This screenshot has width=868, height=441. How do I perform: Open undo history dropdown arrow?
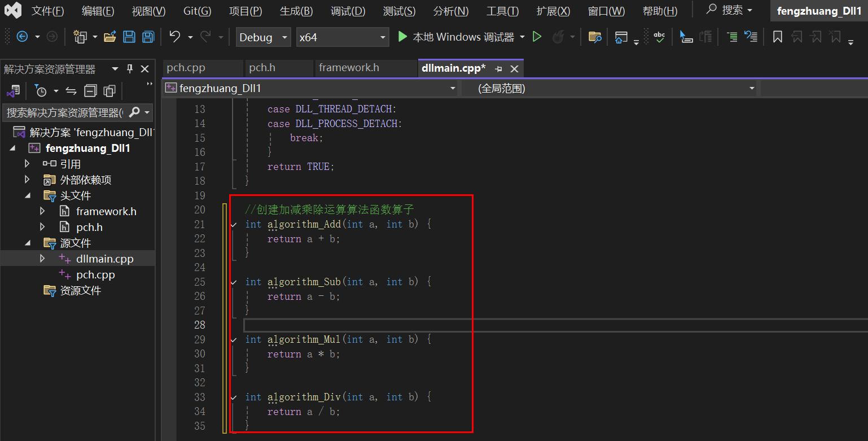(x=190, y=37)
